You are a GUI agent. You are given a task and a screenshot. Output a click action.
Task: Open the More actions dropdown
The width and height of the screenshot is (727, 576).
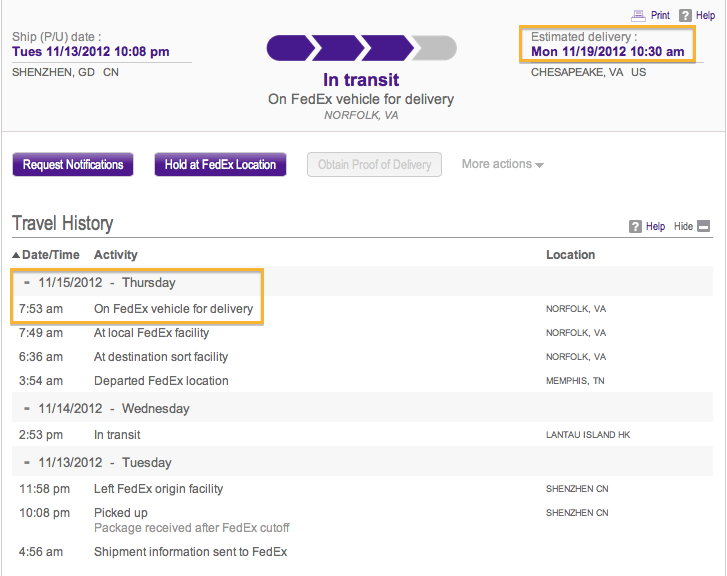tap(503, 164)
